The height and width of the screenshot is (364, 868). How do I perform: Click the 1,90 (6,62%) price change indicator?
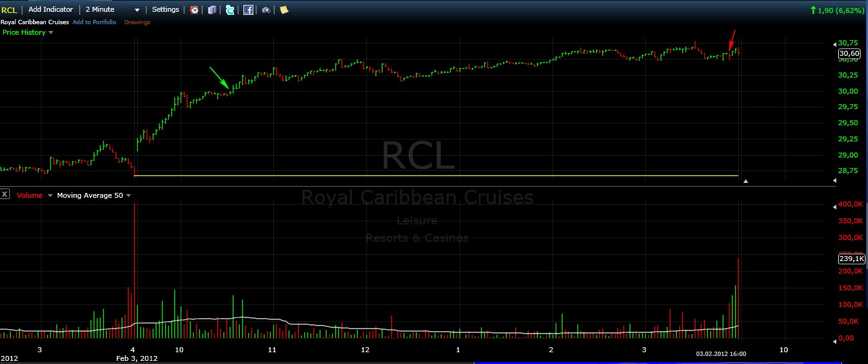pyautogui.click(x=838, y=10)
